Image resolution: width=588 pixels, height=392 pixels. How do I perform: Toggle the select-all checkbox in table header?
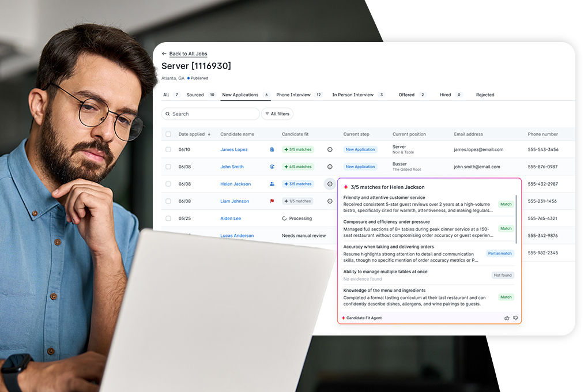coord(168,134)
